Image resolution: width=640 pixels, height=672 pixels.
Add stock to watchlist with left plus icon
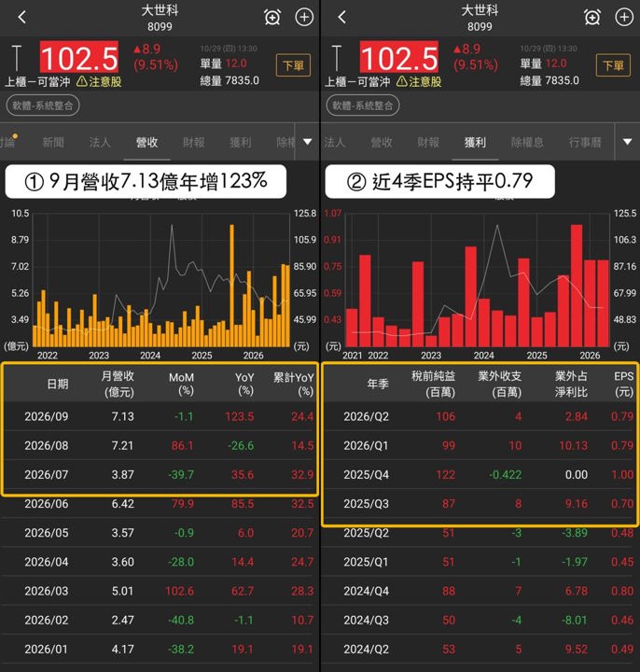point(304,17)
